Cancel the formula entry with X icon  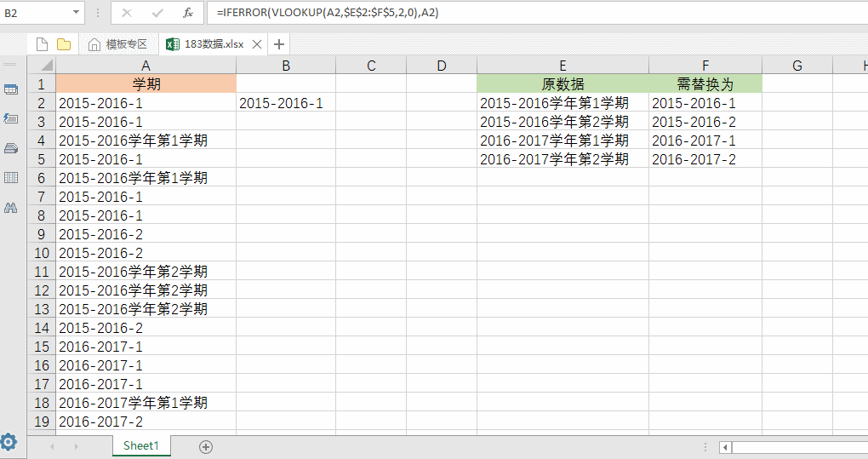pyautogui.click(x=127, y=13)
